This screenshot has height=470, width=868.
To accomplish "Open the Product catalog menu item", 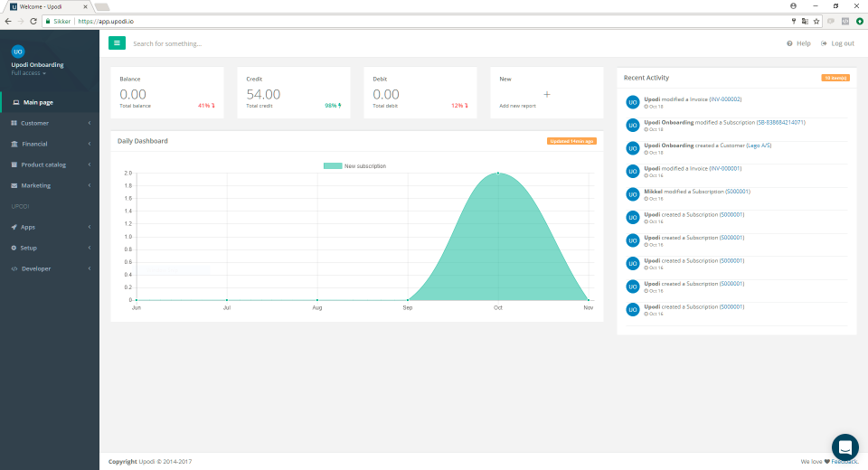I will coord(50,164).
